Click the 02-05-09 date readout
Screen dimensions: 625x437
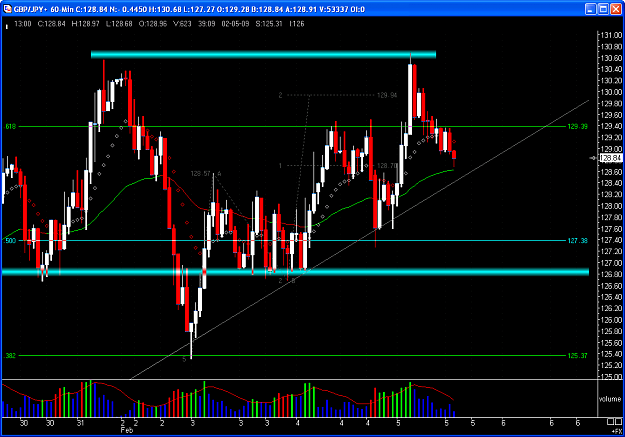pos(235,24)
